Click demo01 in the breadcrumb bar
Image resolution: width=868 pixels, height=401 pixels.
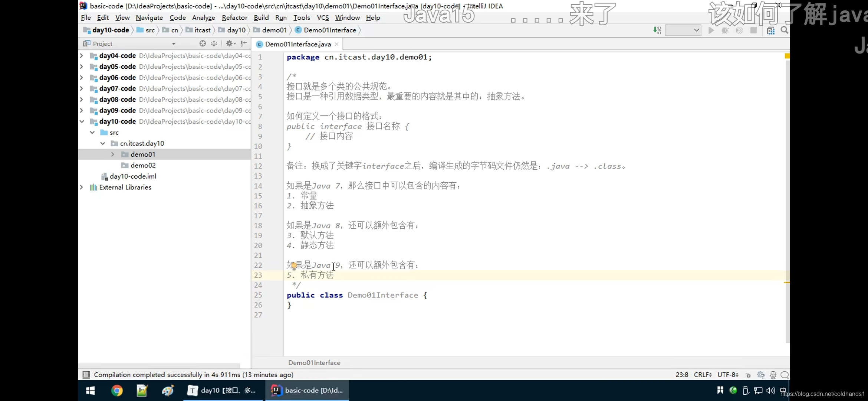tap(270, 30)
